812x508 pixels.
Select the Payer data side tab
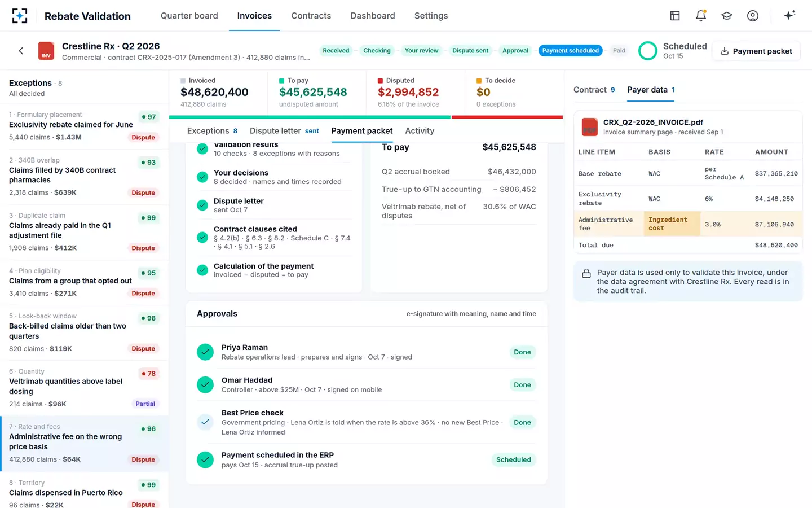[651, 90]
